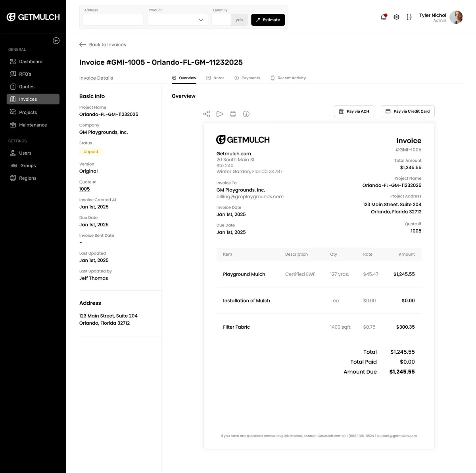Click the Jeff Thomas updated-by name

(x=94, y=278)
